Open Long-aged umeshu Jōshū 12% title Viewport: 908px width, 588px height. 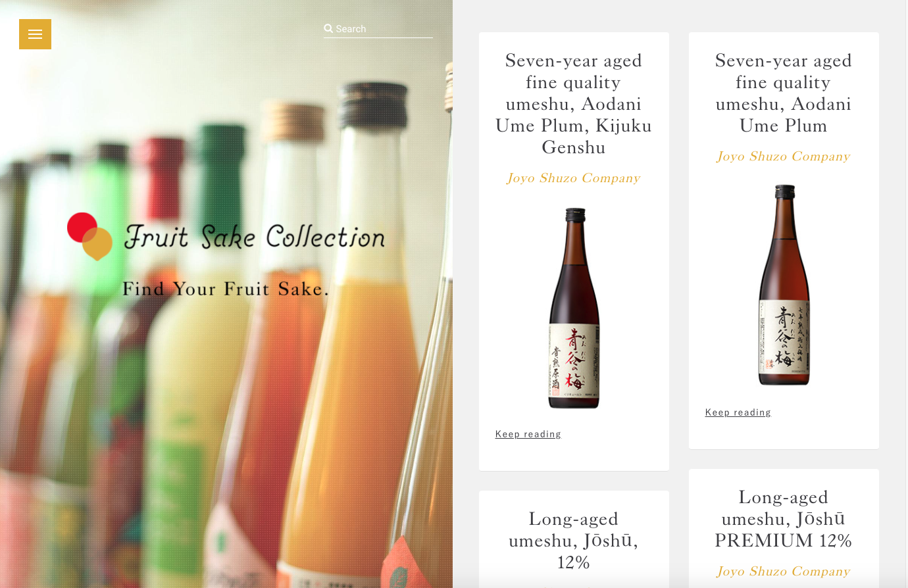point(574,541)
